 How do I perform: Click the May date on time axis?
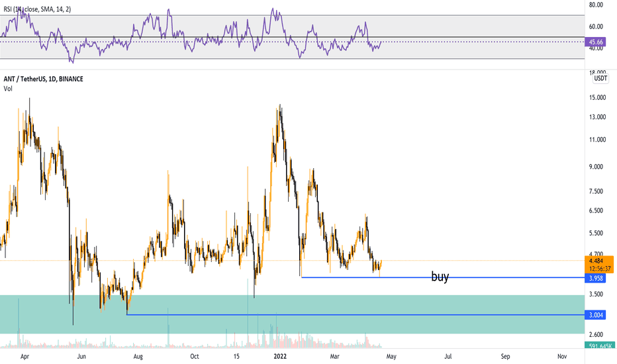pos(391,357)
